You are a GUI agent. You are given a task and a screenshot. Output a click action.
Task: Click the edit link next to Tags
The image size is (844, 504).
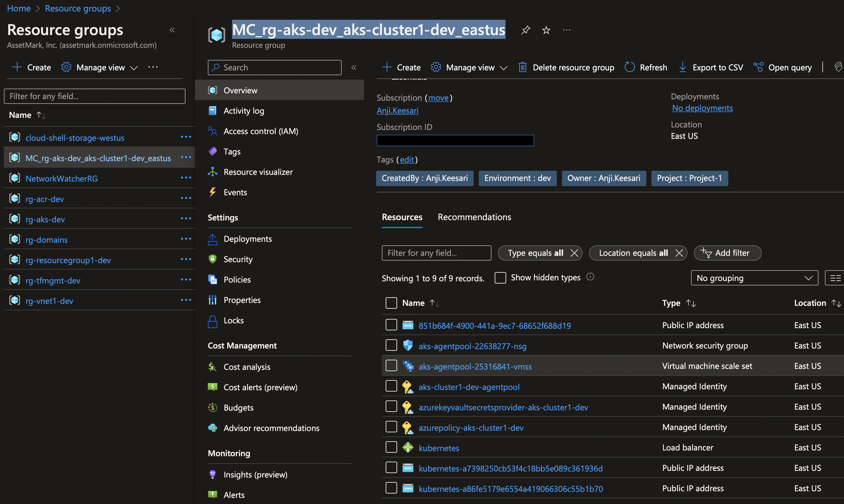(x=407, y=160)
